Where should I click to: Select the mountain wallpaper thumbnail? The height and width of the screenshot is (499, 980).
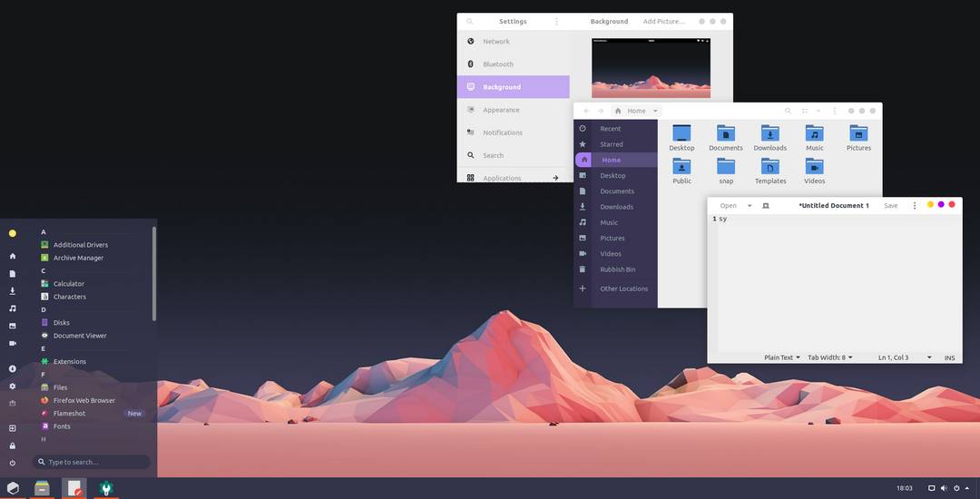coord(651,68)
